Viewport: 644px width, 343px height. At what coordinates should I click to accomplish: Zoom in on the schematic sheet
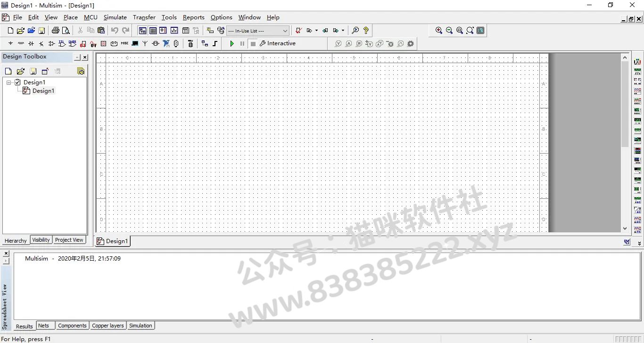pyautogui.click(x=439, y=31)
